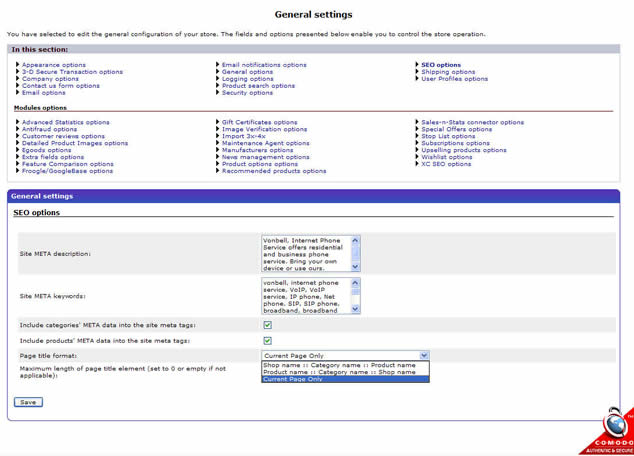634x456 pixels.
Task: Go to General options link
Action: click(x=247, y=72)
